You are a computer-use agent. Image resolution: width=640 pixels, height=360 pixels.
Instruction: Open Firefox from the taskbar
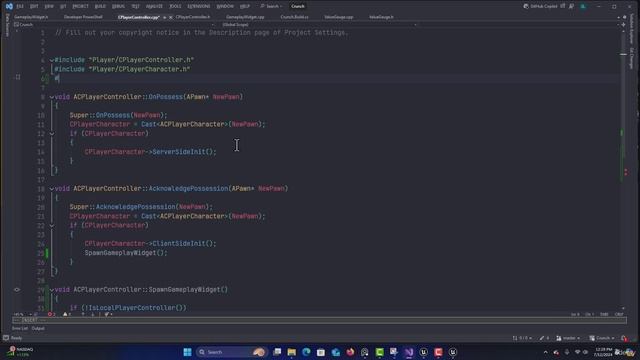[x=350, y=352]
